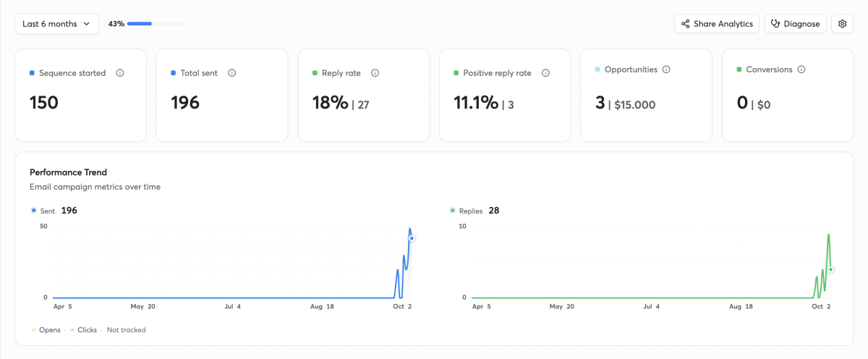Click the Sent chart end data point
Screen dimensions: 868x359
click(x=412, y=238)
